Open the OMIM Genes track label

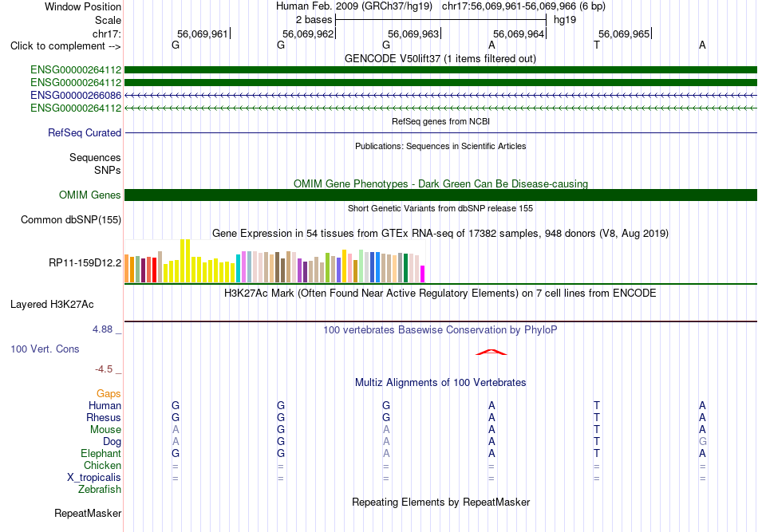point(90,195)
